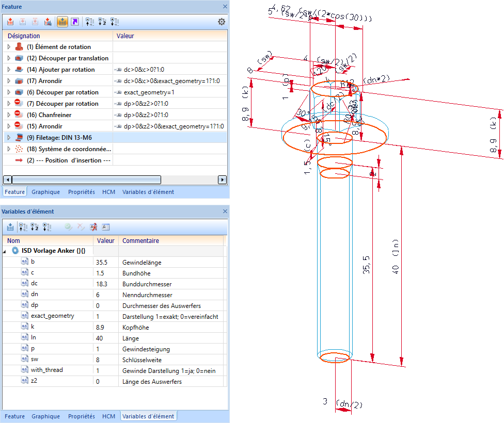
Task: Expand the (17) Arrondir feature node
Action: tap(8, 81)
